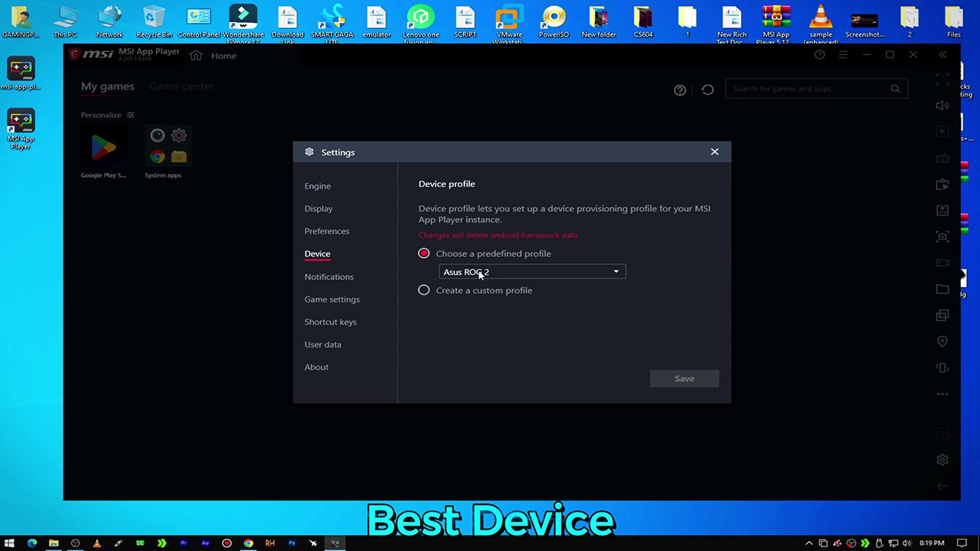
Task: Open the sidebar settings gear icon
Action: [942, 460]
